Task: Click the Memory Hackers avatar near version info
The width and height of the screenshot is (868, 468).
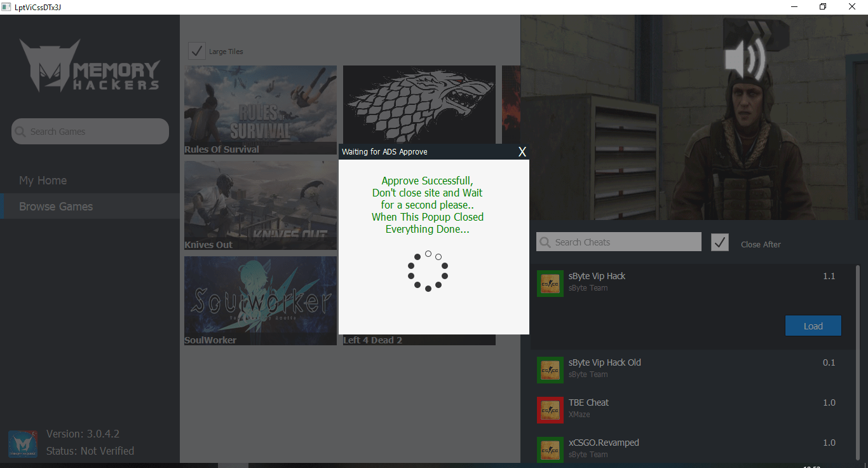Action: point(22,444)
